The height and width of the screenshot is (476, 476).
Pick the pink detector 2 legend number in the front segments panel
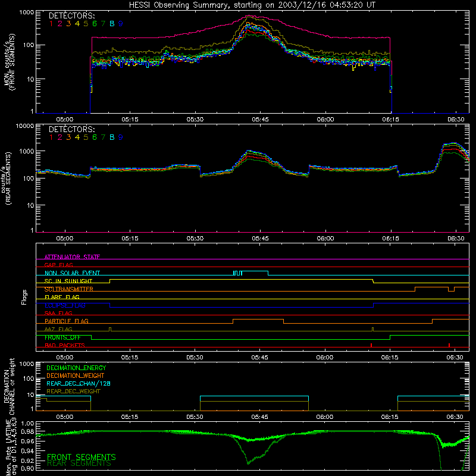(60, 23)
